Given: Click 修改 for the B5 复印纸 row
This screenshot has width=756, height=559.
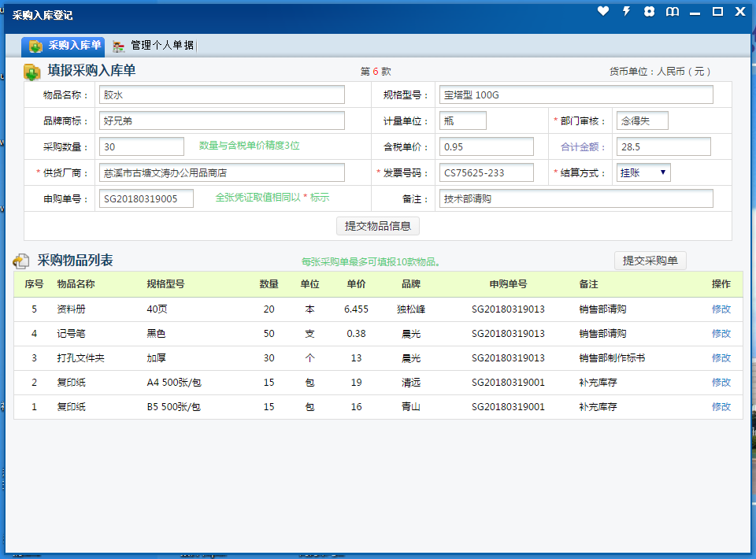Looking at the screenshot, I should tap(721, 407).
